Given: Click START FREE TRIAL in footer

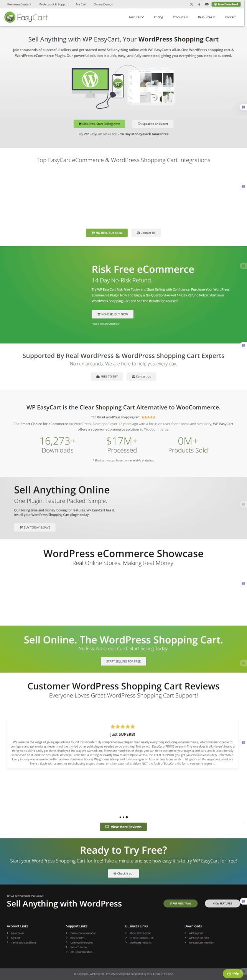Looking at the screenshot, I should point(181,903).
